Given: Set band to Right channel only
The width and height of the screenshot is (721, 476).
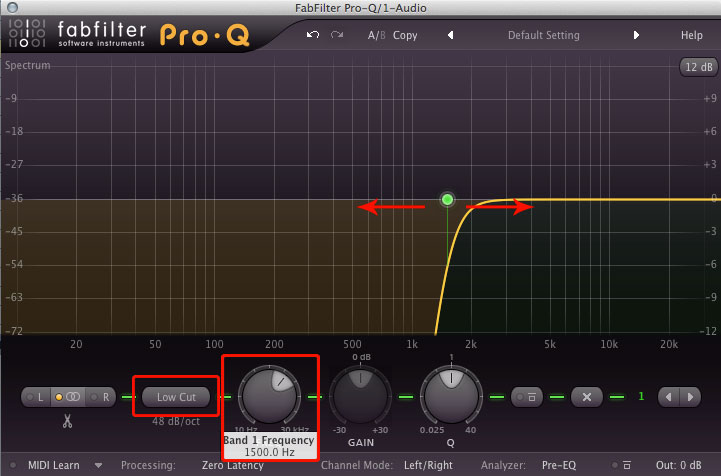Looking at the screenshot, I should [x=103, y=397].
